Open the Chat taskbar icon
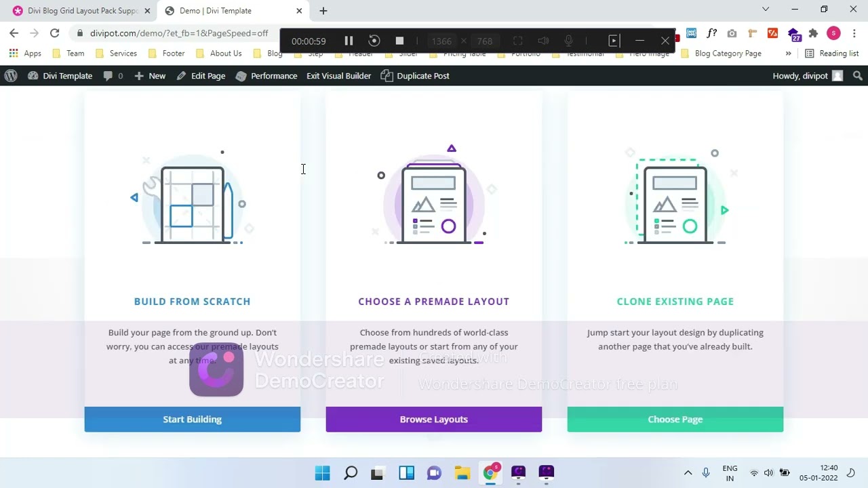The image size is (868, 488). pos(434,472)
